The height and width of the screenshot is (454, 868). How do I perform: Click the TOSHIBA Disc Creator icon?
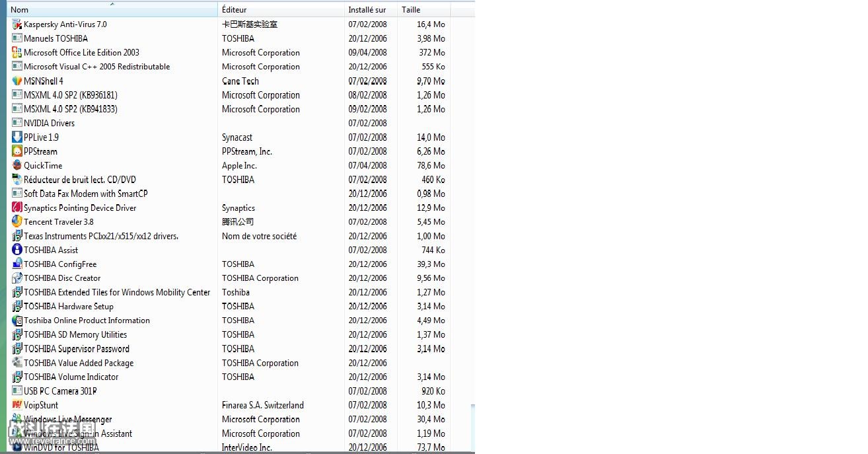[17, 278]
